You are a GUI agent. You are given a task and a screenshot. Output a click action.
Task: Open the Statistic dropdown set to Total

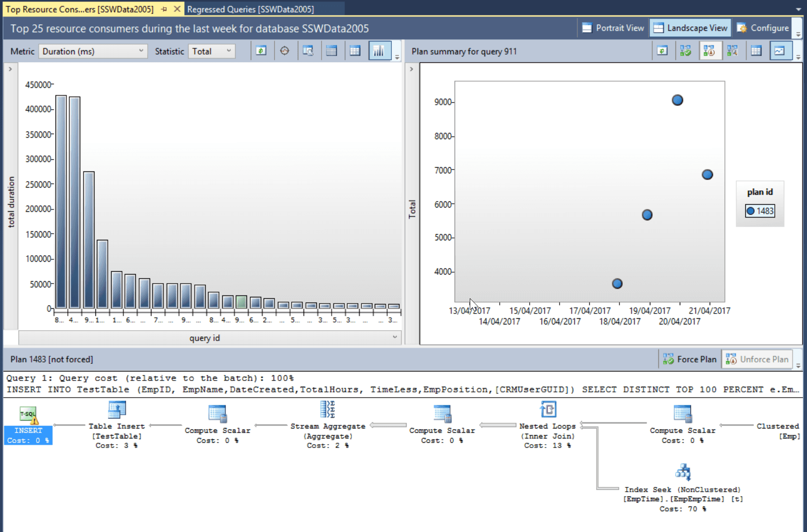(x=211, y=51)
